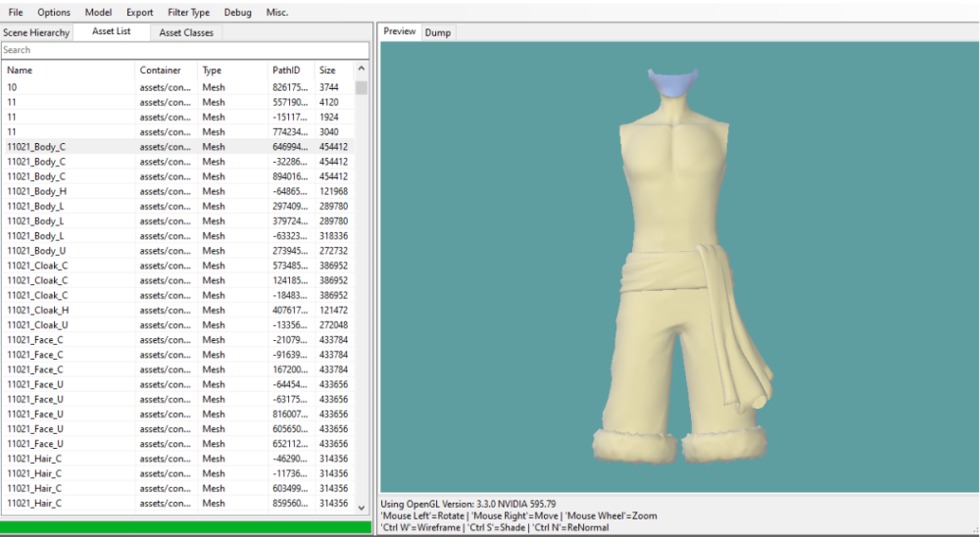Viewport: 980px width, 537px height.
Task: Select the 11021_Body_U mesh row
Action: pyautogui.click(x=177, y=251)
